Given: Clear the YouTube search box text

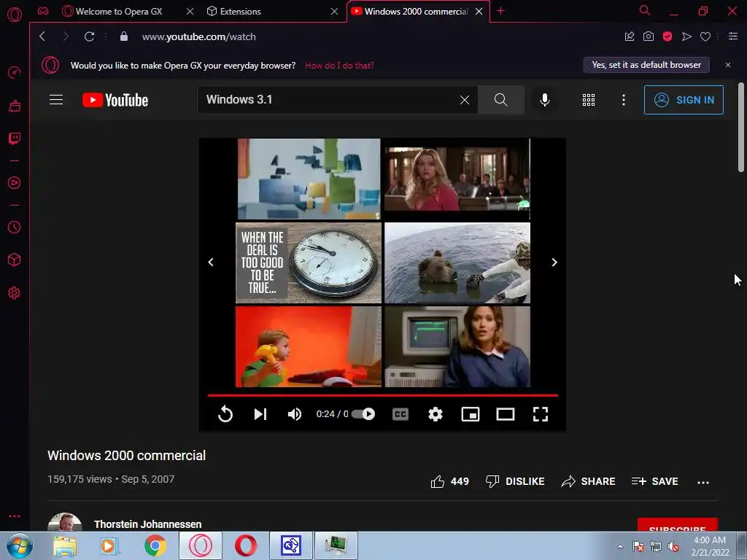Looking at the screenshot, I should pos(465,99).
